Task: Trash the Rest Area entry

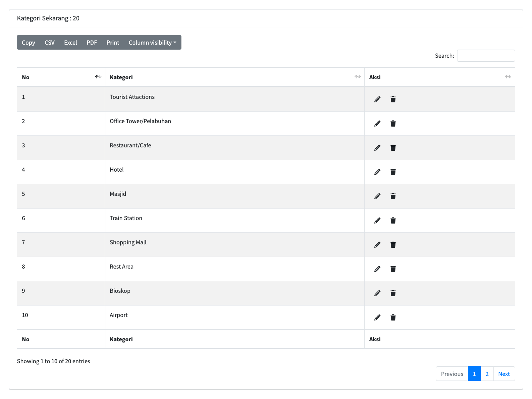Action: 393,269
